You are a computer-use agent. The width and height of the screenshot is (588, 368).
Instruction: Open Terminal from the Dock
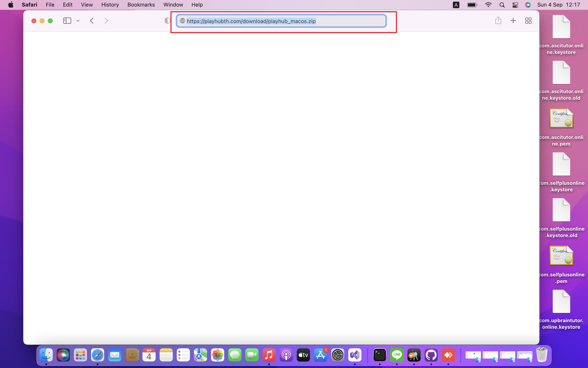(380, 355)
